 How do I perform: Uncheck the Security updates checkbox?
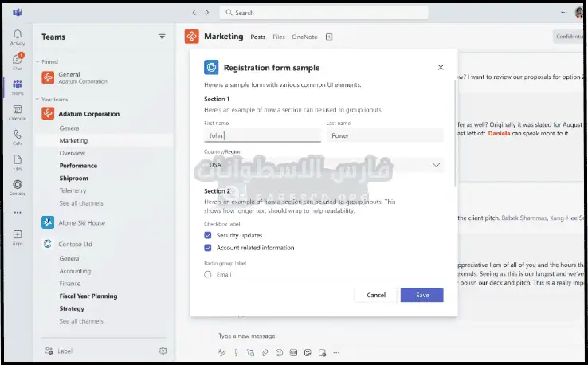pyautogui.click(x=208, y=236)
